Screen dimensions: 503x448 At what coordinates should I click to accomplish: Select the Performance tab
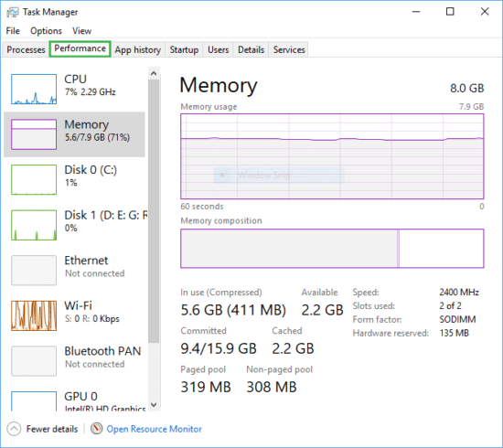point(80,48)
